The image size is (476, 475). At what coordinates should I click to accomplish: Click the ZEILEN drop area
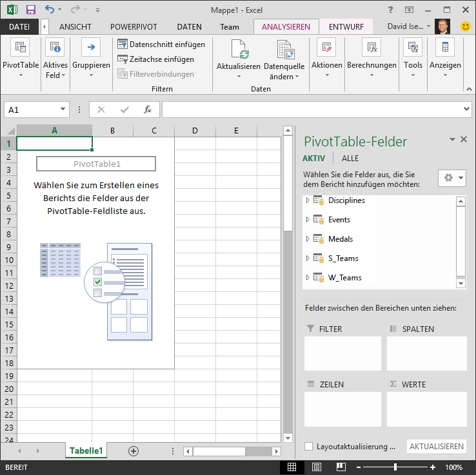(x=342, y=409)
